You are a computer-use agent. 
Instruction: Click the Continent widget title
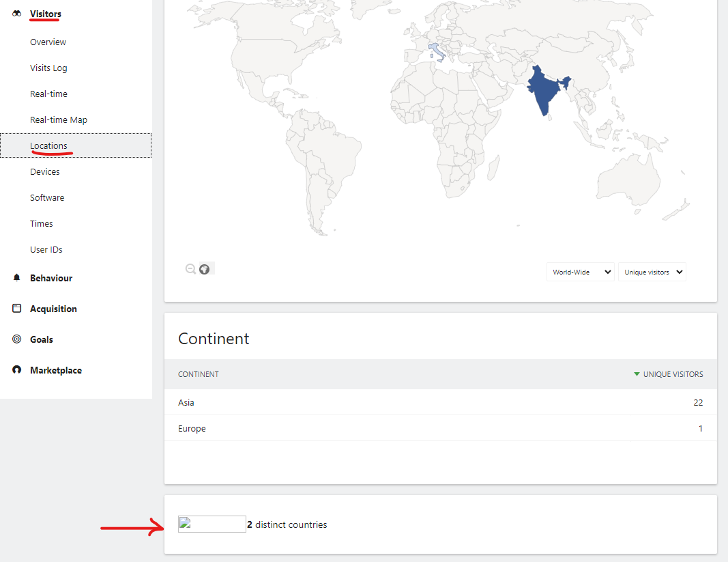pyautogui.click(x=214, y=339)
